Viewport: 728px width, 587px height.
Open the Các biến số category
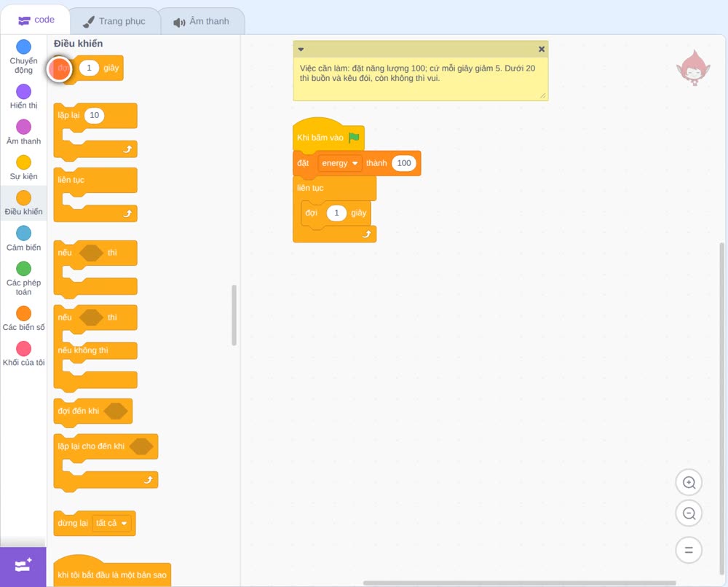click(23, 318)
